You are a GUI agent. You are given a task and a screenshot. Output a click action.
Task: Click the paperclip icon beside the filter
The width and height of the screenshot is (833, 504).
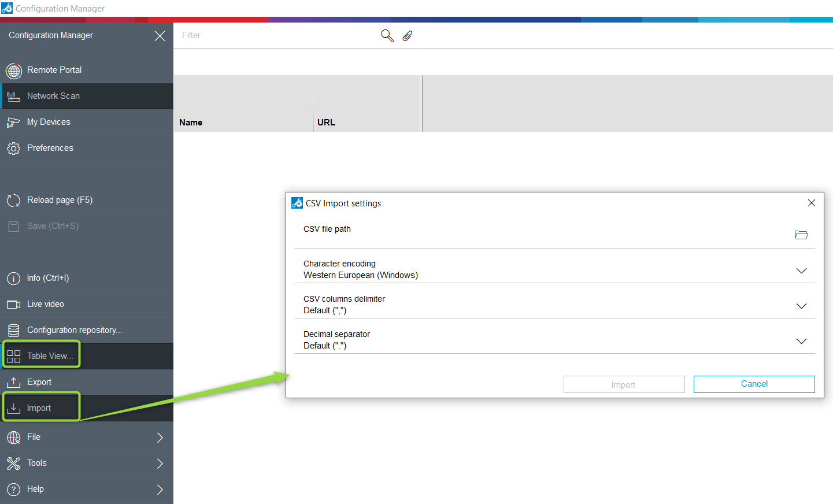click(408, 36)
